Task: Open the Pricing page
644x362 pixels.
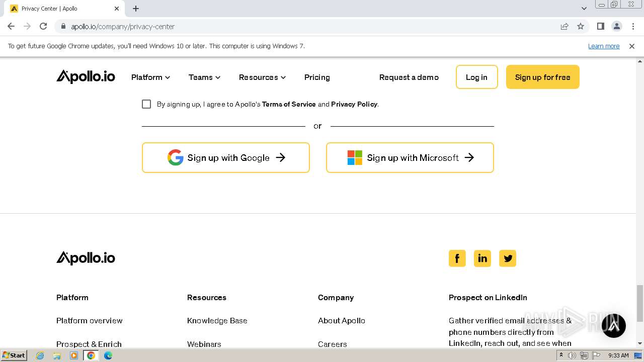Action: click(x=317, y=77)
